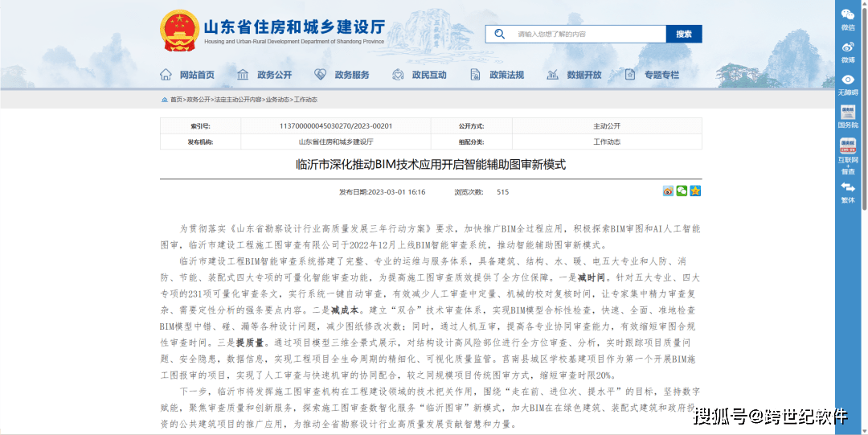
Task: Share the article to QQ Zone star icon
Action: [696, 191]
